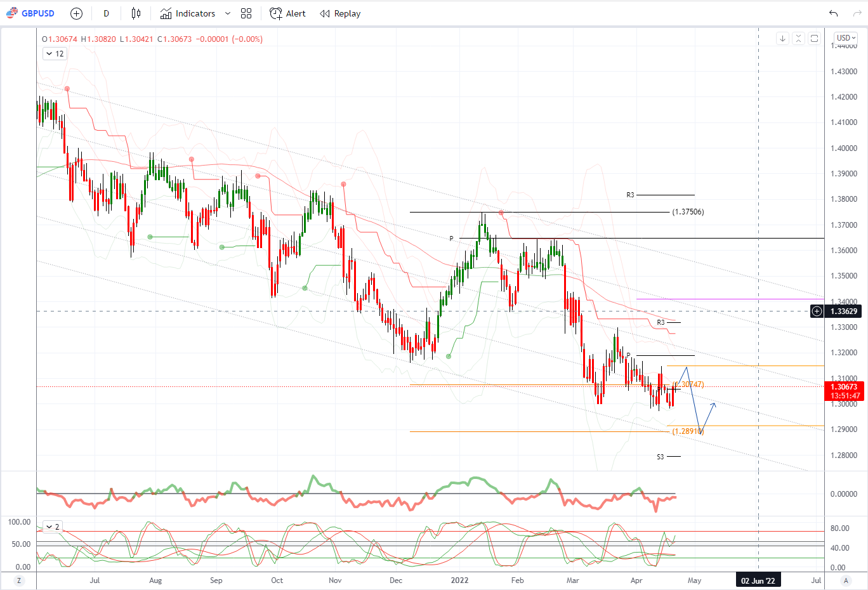
Task: Click the compare or add symbol plus icon
Action: 76,13
